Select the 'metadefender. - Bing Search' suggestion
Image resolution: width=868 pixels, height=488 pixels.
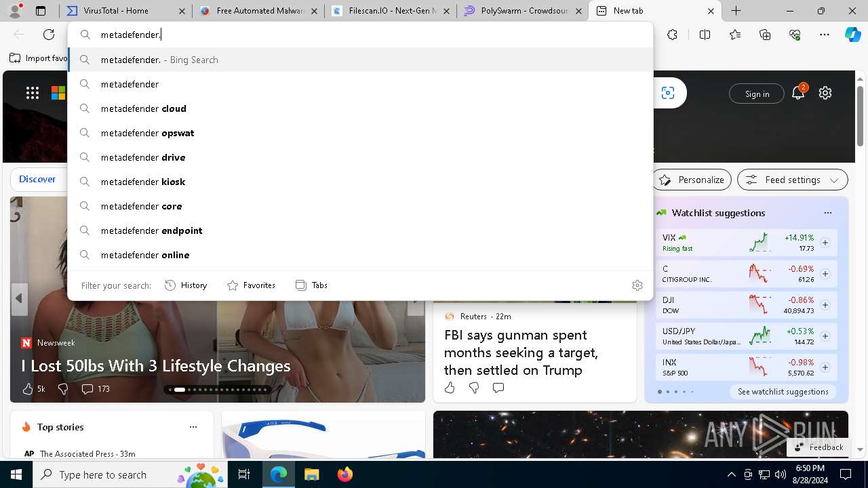(x=360, y=60)
